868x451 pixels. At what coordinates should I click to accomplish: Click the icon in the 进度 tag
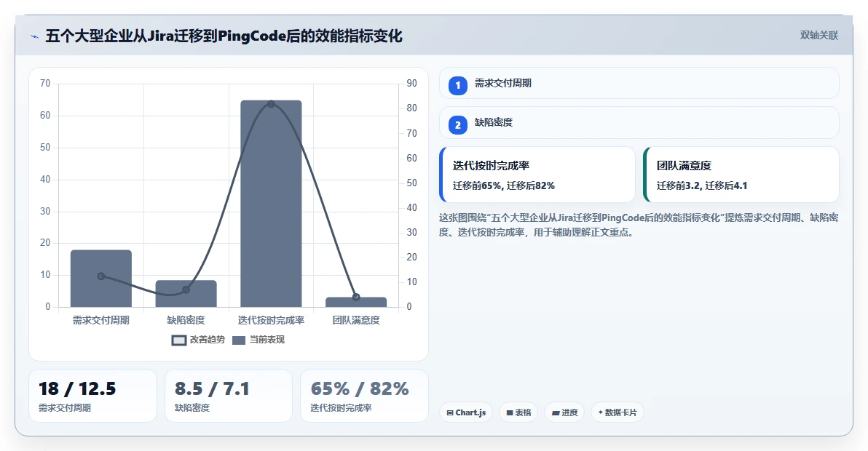(x=556, y=413)
